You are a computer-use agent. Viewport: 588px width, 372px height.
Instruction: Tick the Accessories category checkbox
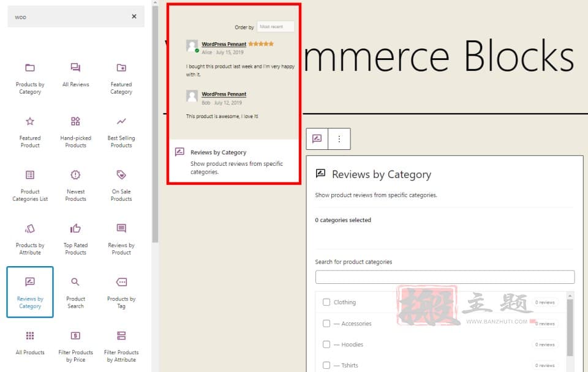point(326,323)
